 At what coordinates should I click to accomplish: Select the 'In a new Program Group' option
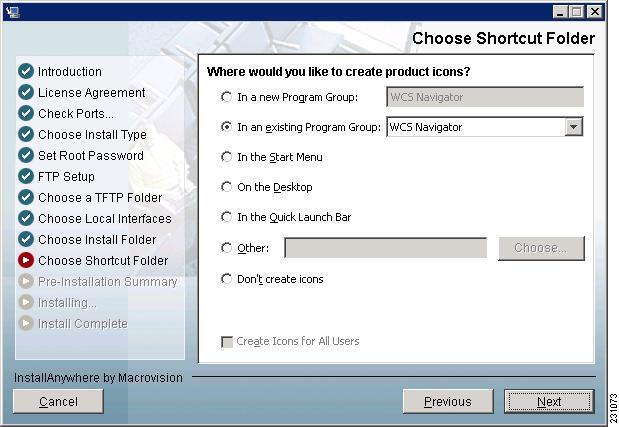[x=227, y=97]
